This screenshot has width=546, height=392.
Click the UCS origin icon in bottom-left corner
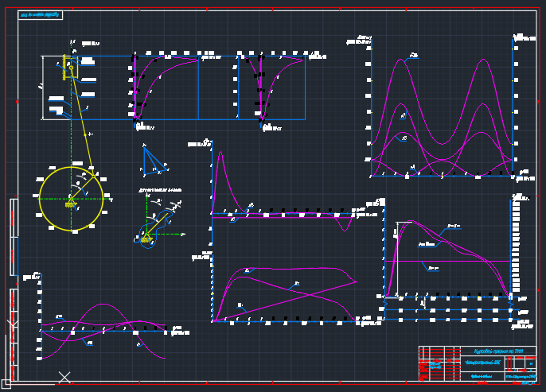tap(6, 384)
